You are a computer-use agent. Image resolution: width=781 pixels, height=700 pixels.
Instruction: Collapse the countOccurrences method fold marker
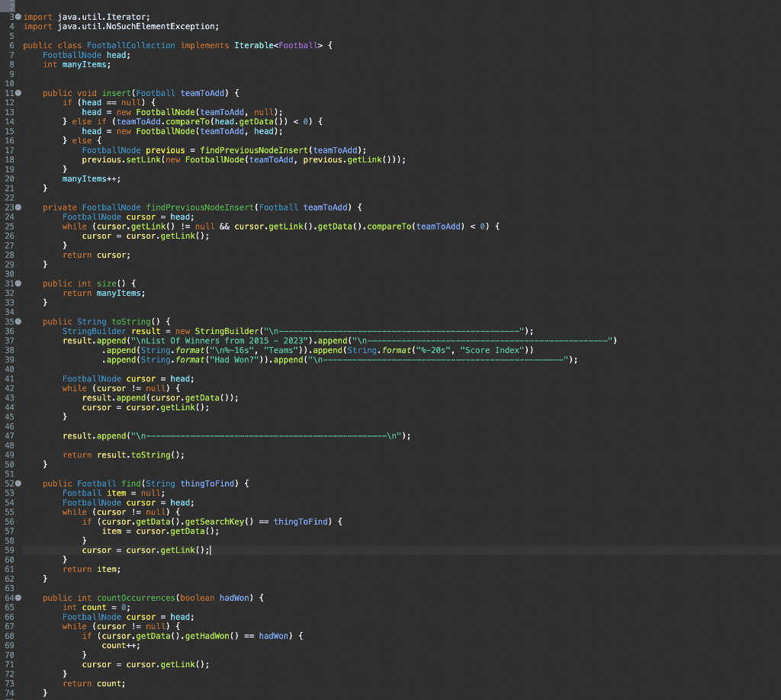click(18, 598)
